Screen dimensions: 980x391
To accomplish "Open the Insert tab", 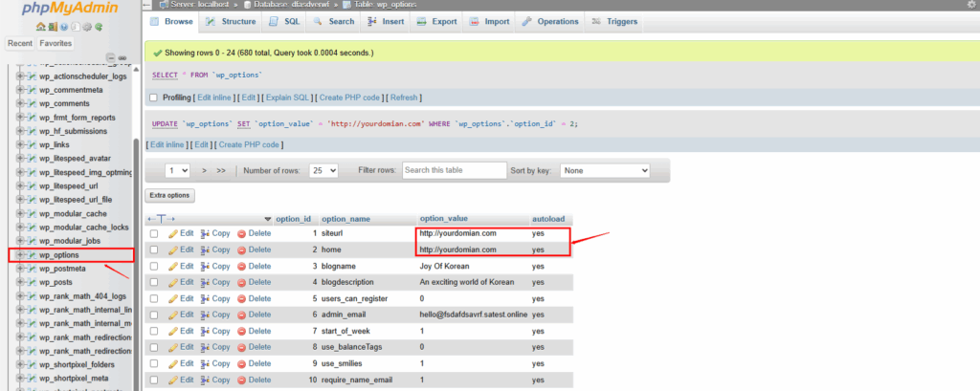I will (x=386, y=21).
